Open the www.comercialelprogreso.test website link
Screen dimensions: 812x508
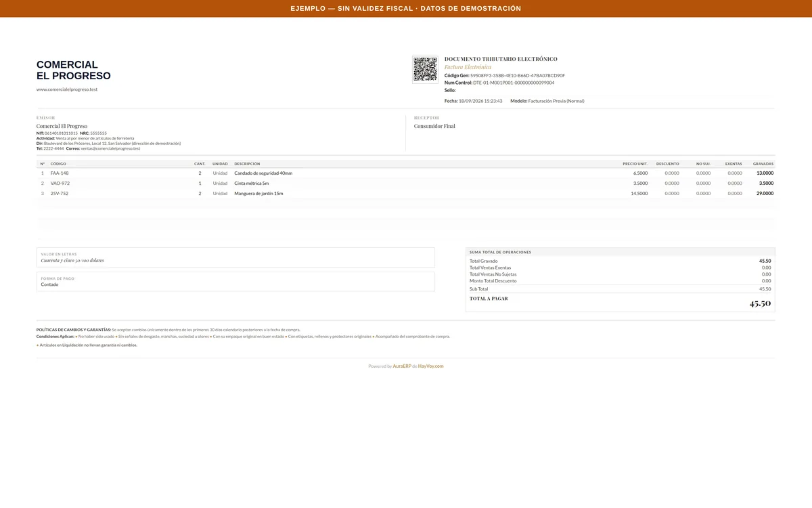(67, 89)
